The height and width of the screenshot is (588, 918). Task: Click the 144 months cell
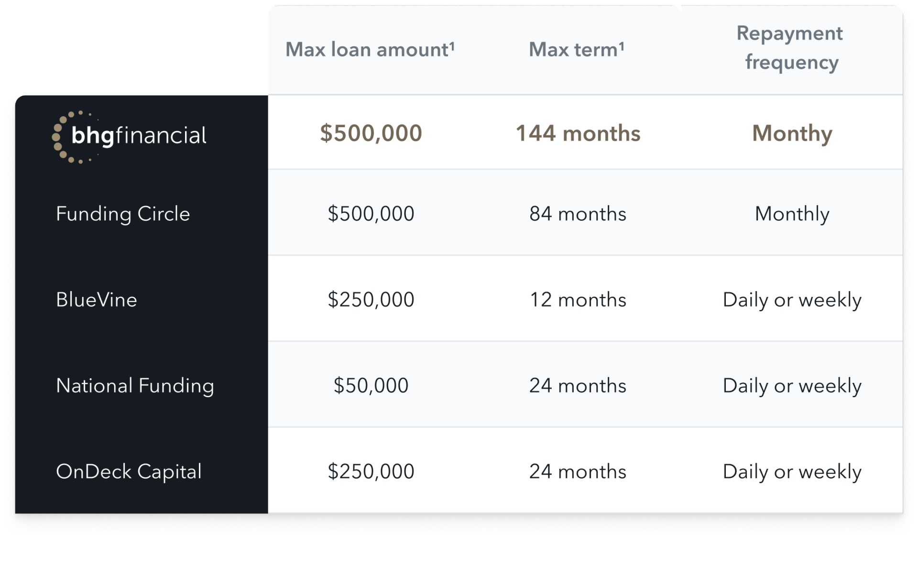coord(578,133)
